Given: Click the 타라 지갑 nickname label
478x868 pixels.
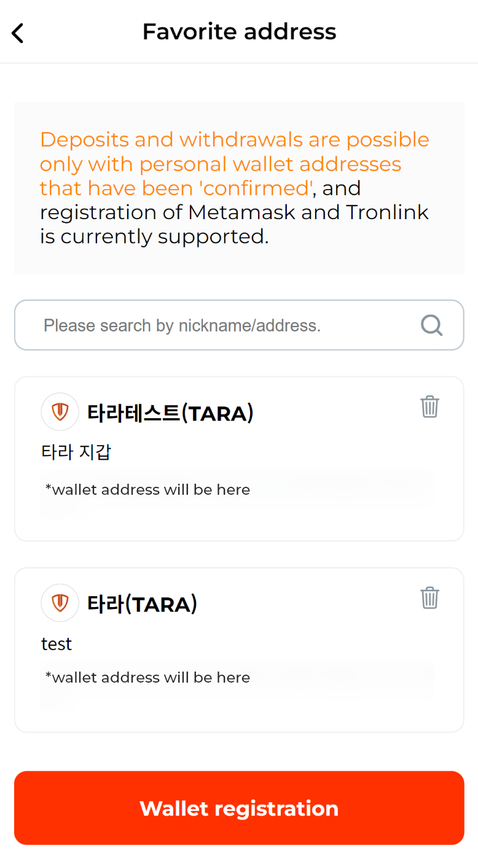Looking at the screenshot, I should coord(76,452).
